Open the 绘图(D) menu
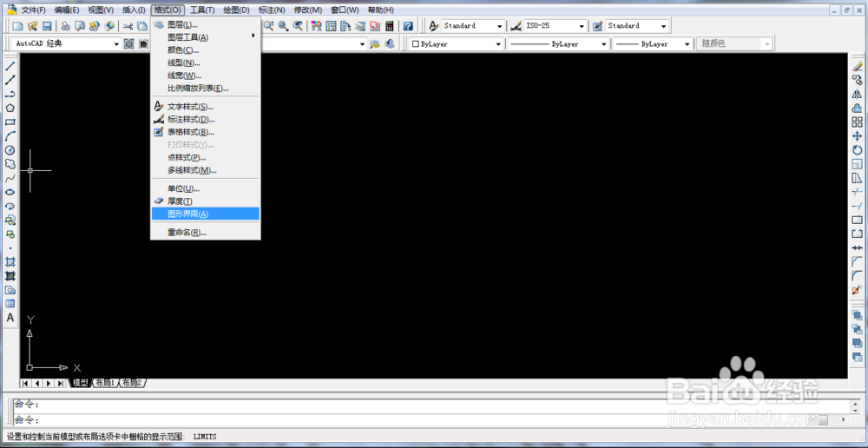The width and height of the screenshot is (868, 448). (x=236, y=10)
